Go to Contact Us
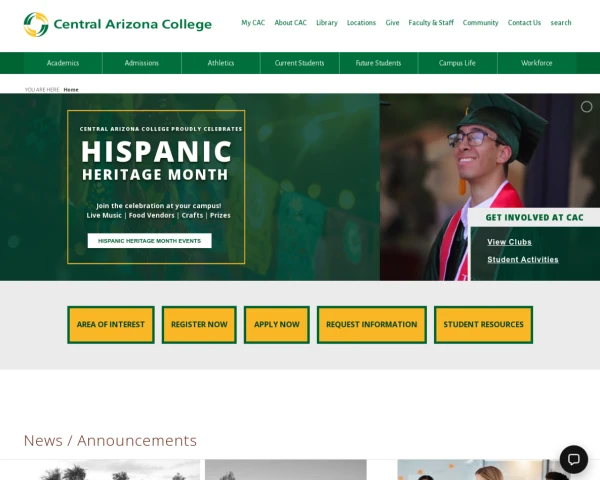This screenshot has width=600, height=480. [524, 23]
